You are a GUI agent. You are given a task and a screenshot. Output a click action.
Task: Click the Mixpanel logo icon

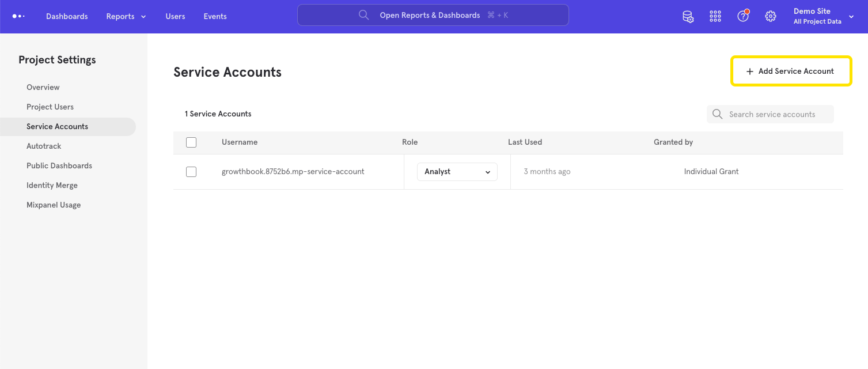[x=18, y=16]
